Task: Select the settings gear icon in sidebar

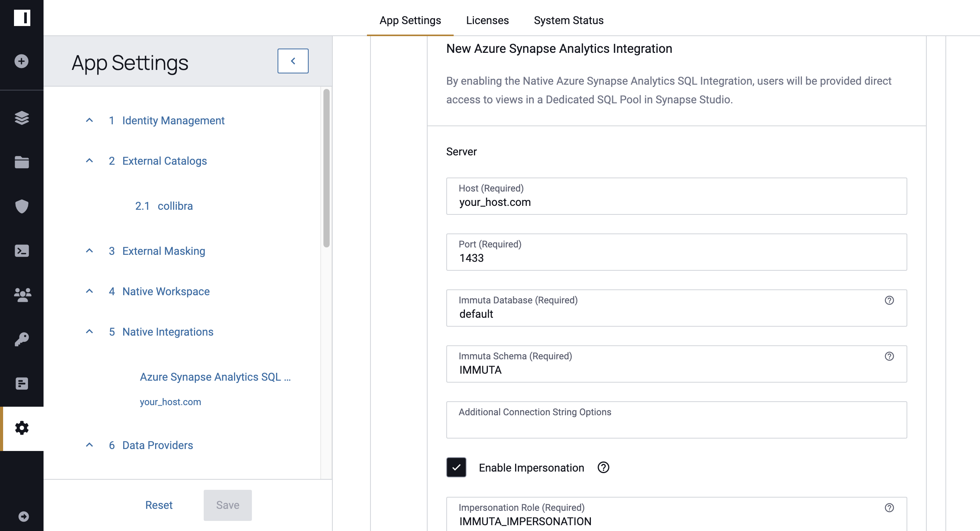Action: 22,428
